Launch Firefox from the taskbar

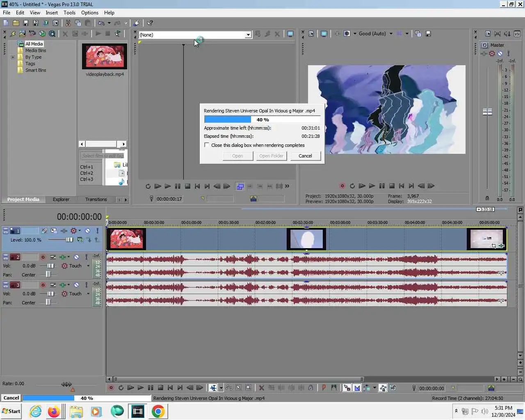54,411
